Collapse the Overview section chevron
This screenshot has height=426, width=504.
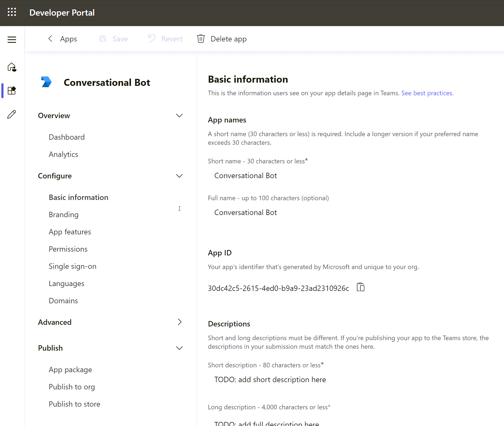pyautogui.click(x=179, y=115)
